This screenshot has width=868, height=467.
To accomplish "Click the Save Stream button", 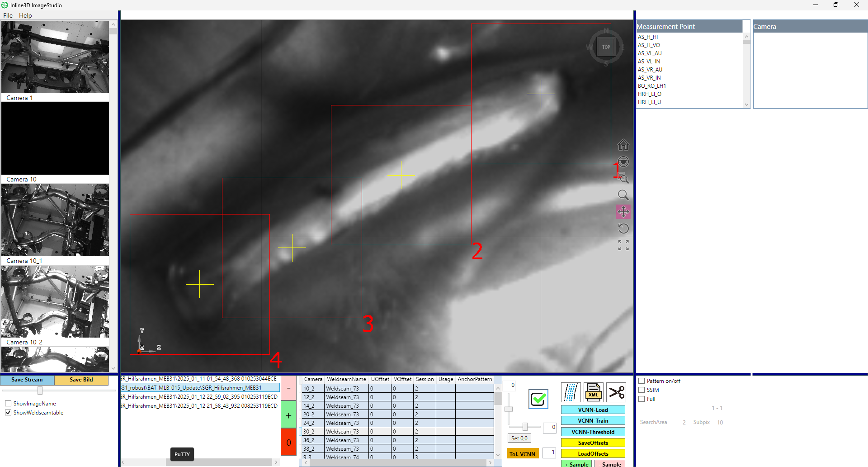I will [x=27, y=380].
